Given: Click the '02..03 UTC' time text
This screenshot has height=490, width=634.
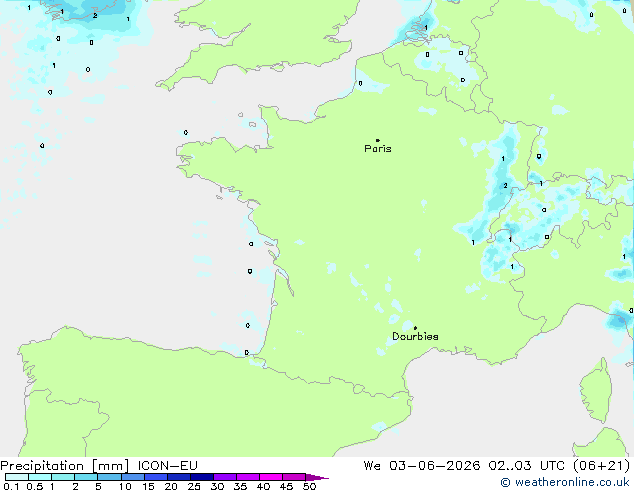Looking at the screenshot, I should (526, 466).
